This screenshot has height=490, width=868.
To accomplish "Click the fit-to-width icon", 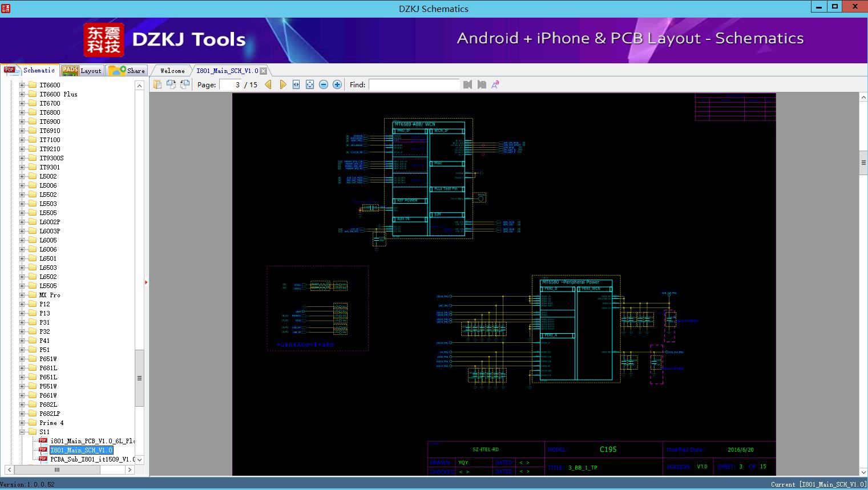I will tap(296, 84).
